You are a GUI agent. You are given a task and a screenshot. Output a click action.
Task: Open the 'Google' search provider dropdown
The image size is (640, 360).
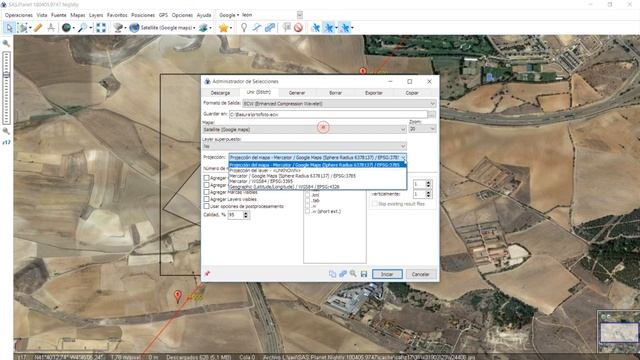[x=229, y=15]
